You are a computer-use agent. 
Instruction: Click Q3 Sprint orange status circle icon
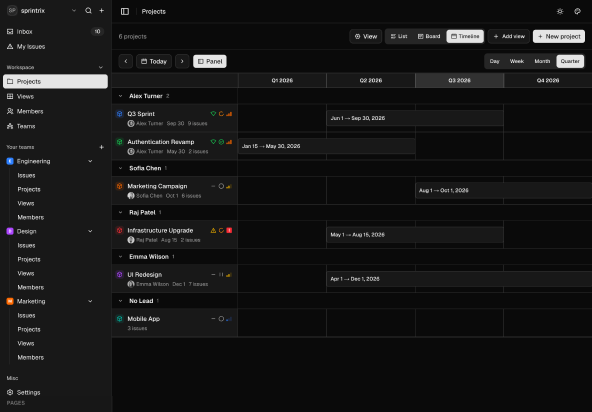221,114
